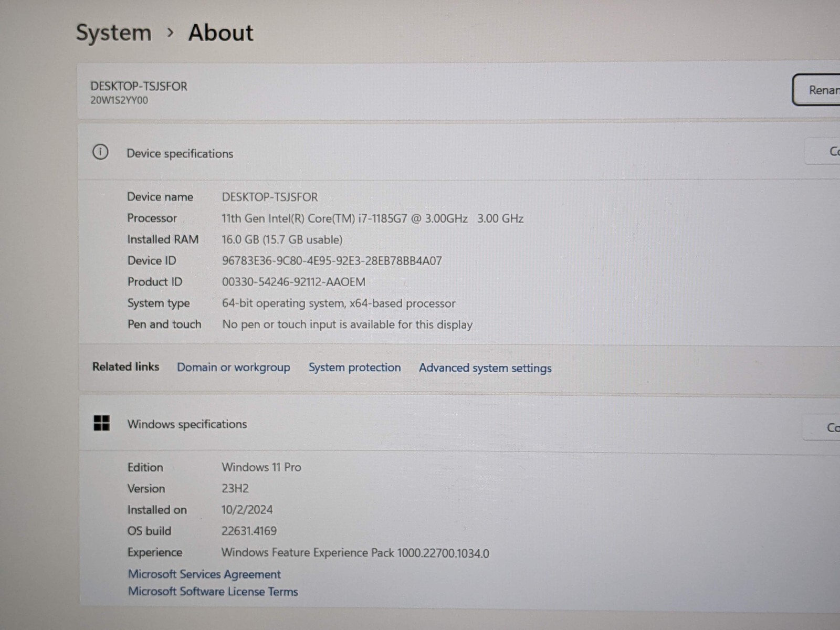Select OS build value 22631.4169
Image resolution: width=840 pixels, height=630 pixels.
(x=249, y=531)
